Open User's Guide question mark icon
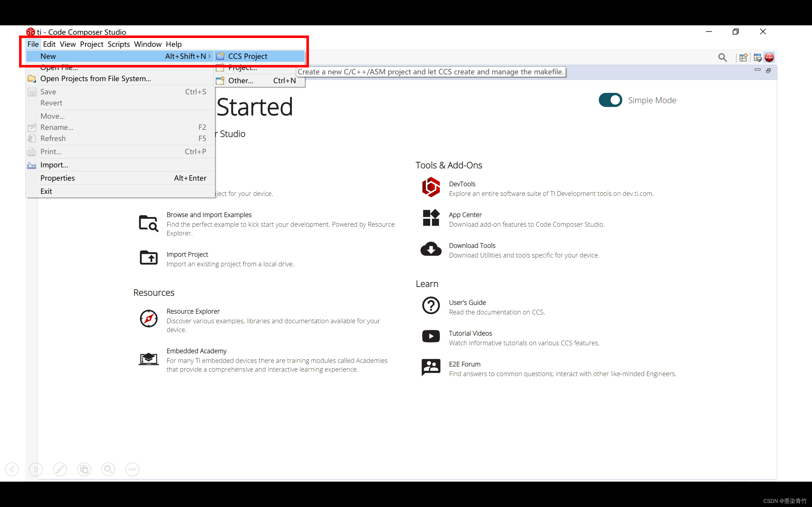This screenshot has width=812, height=507. pyautogui.click(x=431, y=305)
